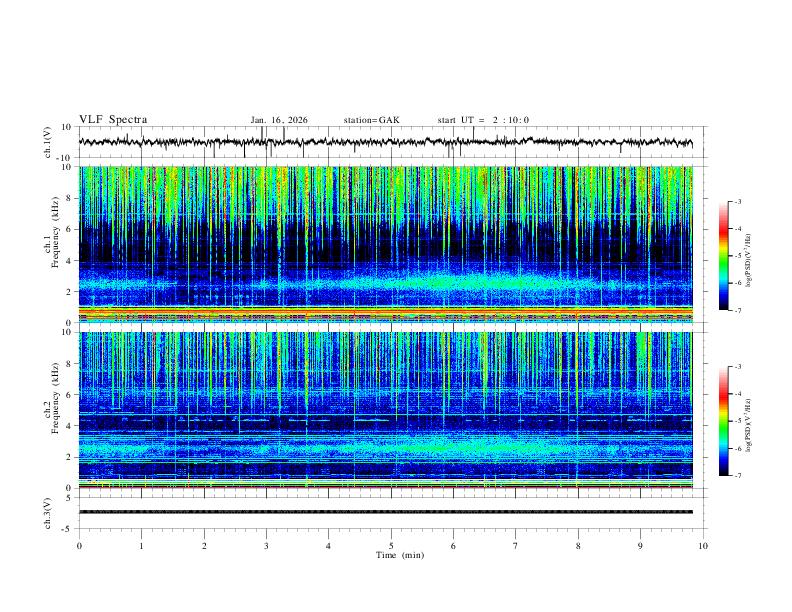792x612 pixels.
Task: Click tick label "0" on the Time axis
Action: pyautogui.click(x=79, y=546)
